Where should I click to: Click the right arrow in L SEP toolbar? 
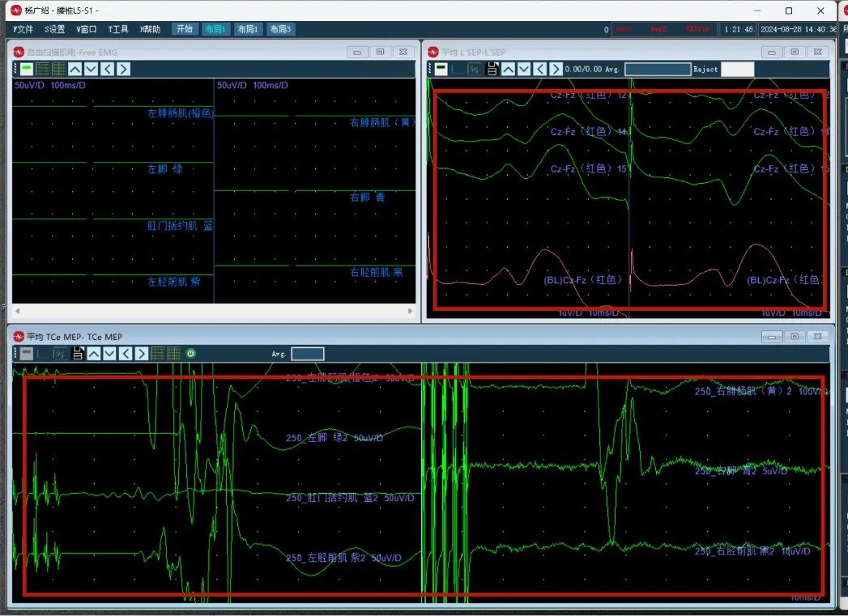[556, 70]
